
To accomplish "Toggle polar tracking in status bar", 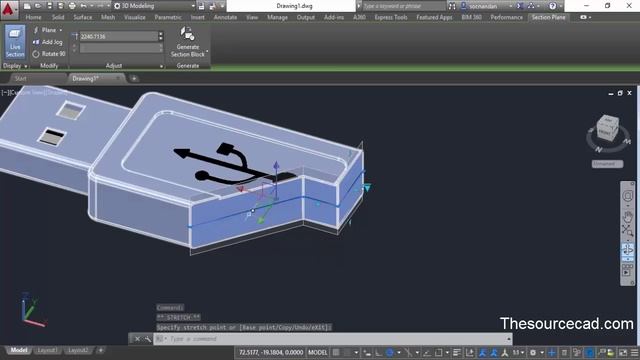I will pos(390,352).
